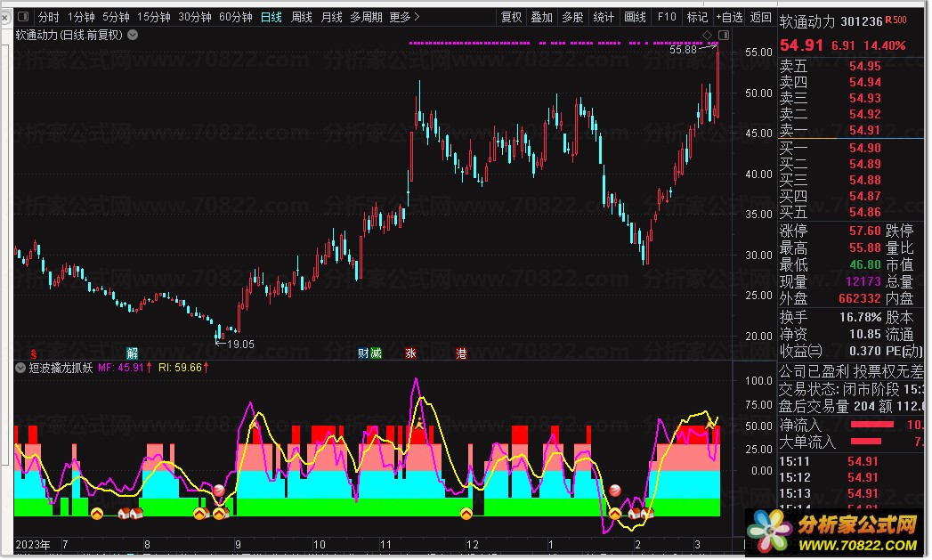The height and width of the screenshot is (560, 932).
Task: Select the 30分钟 period
Action: tap(194, 17)
